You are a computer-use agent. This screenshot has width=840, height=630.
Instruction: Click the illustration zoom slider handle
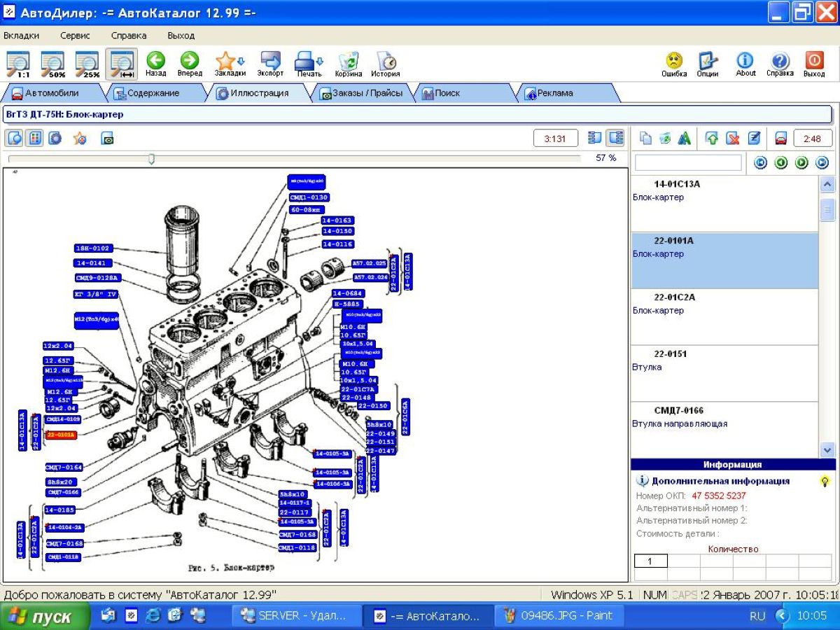point(151,160)
